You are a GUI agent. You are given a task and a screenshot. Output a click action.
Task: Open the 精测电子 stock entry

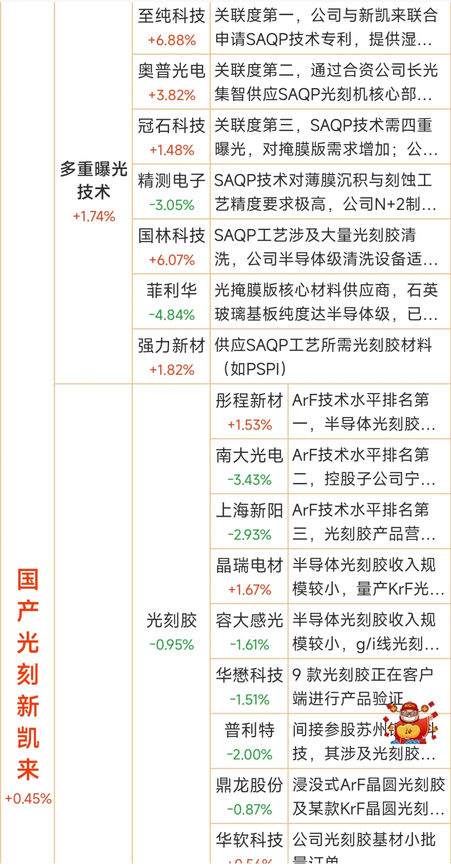point(172,192)
